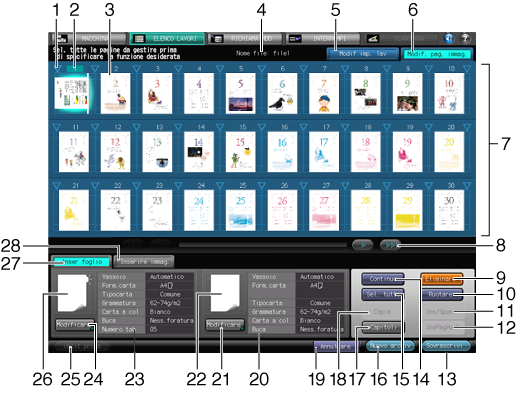Click insertion triangle before page 11
The image size is (516, 394).
(x=57, y=127)
